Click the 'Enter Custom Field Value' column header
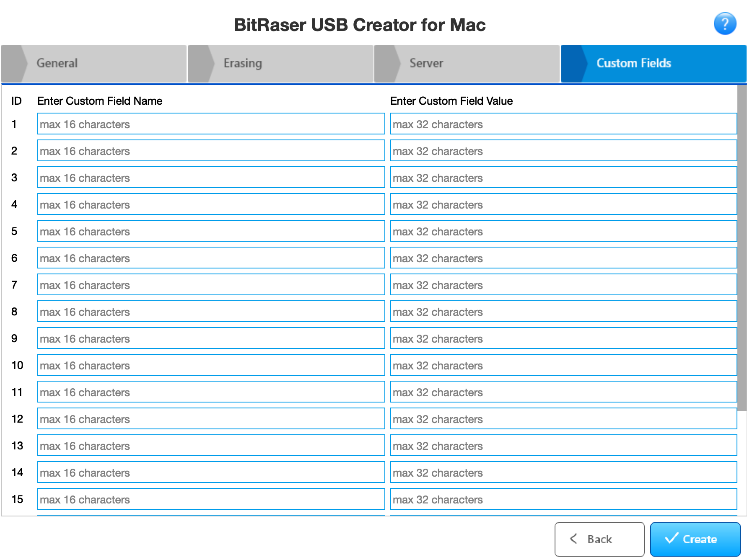The width and height of the screenshot is (747, 560). click(451, 101)
